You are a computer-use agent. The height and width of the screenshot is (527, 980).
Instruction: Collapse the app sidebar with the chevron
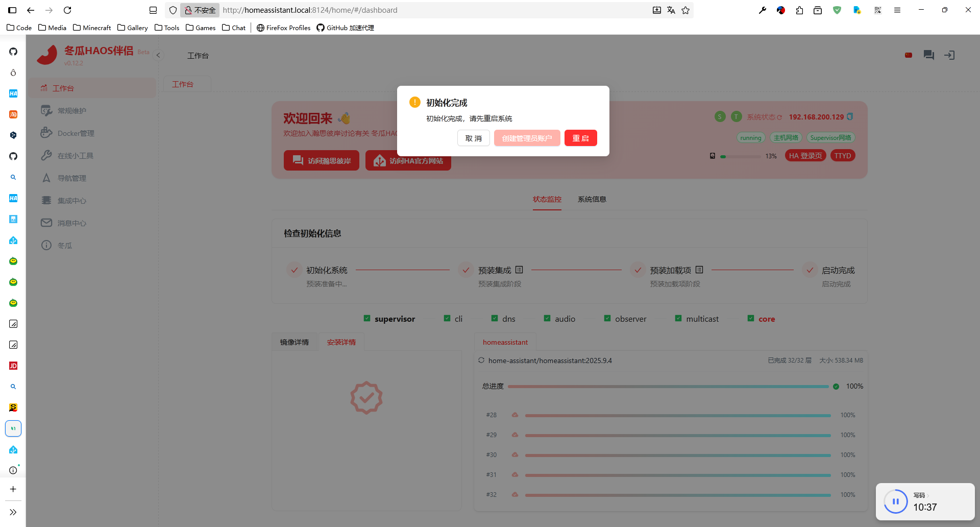[158, 55]
